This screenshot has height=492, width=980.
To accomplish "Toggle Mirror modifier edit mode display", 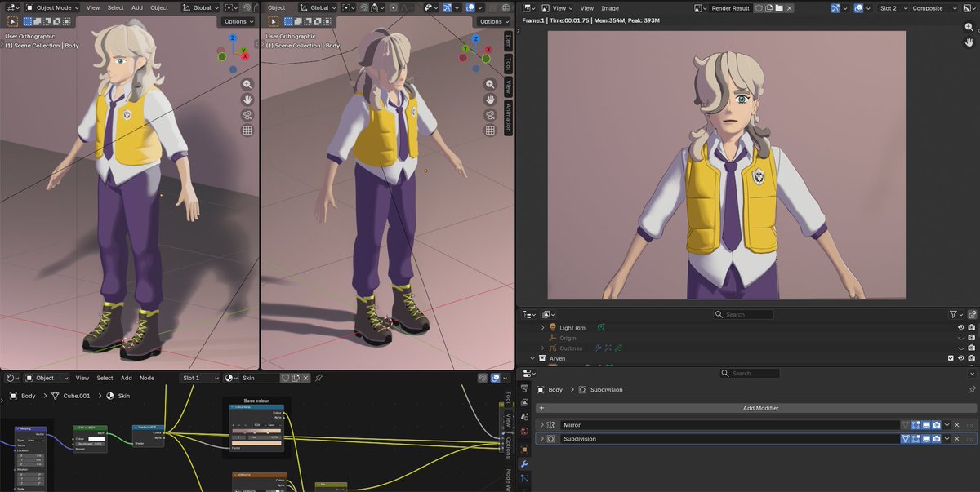I will click(915, 425).
